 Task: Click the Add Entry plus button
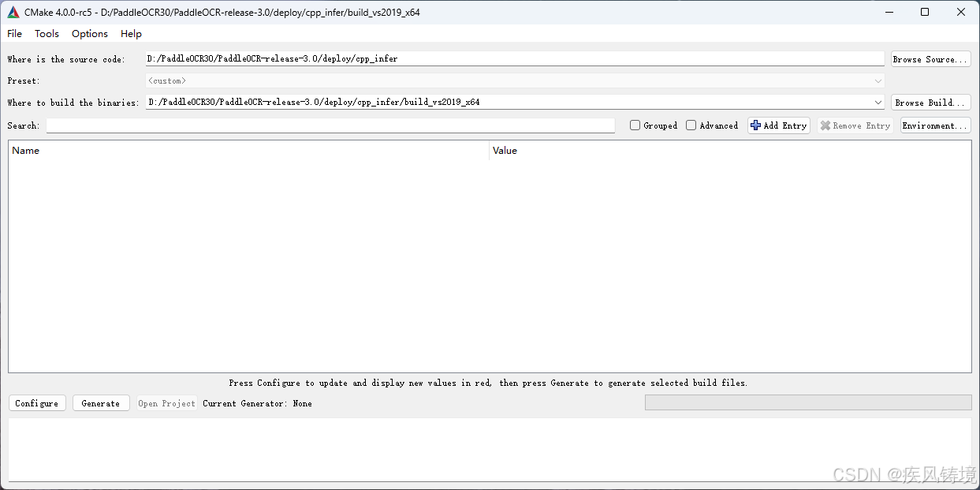[x=779, y=125]
